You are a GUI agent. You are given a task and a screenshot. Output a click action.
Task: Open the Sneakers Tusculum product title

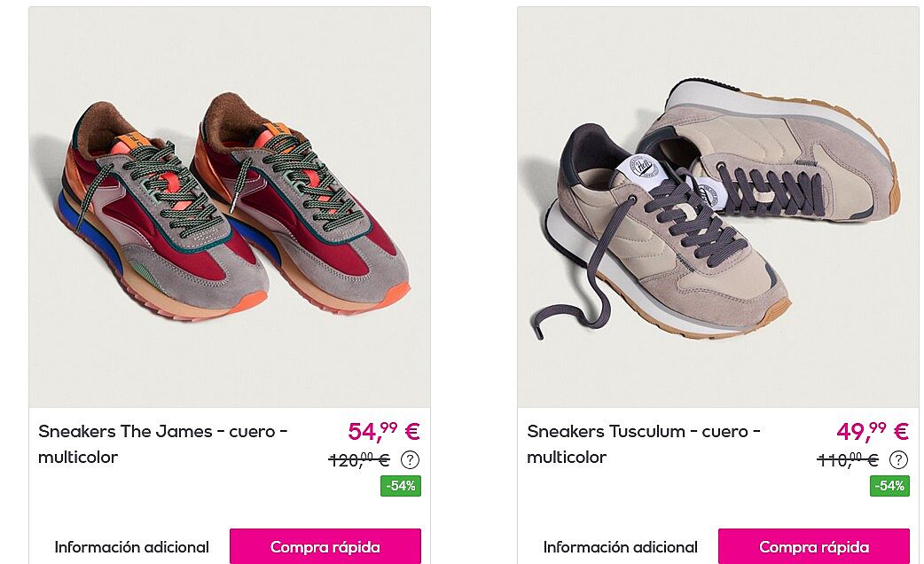click(x=644, y=443)
